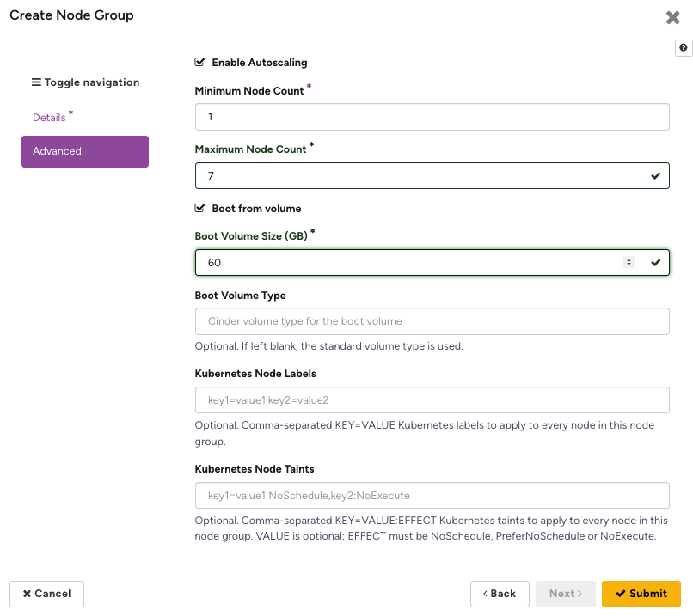Image resolution: width=693 pixels, height=616 pixels.
Task: Click the Create Node Group title
Action: click(71, 15)
